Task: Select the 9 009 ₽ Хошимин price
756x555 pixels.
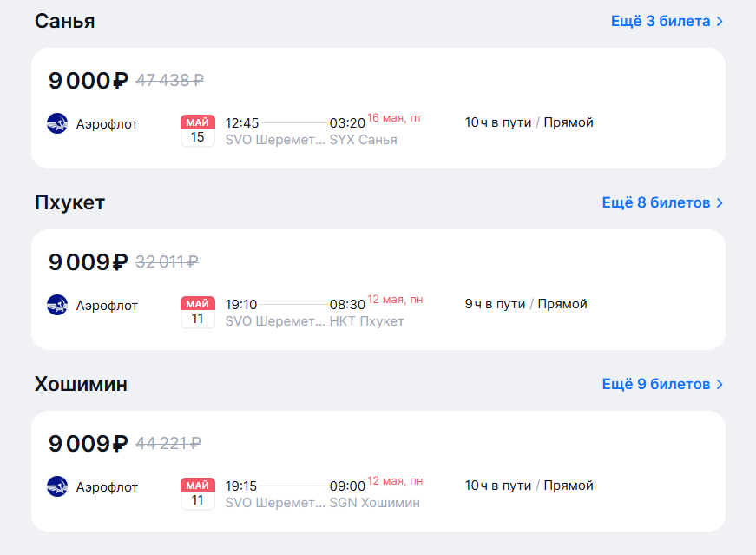Action: tap(89, 444)
